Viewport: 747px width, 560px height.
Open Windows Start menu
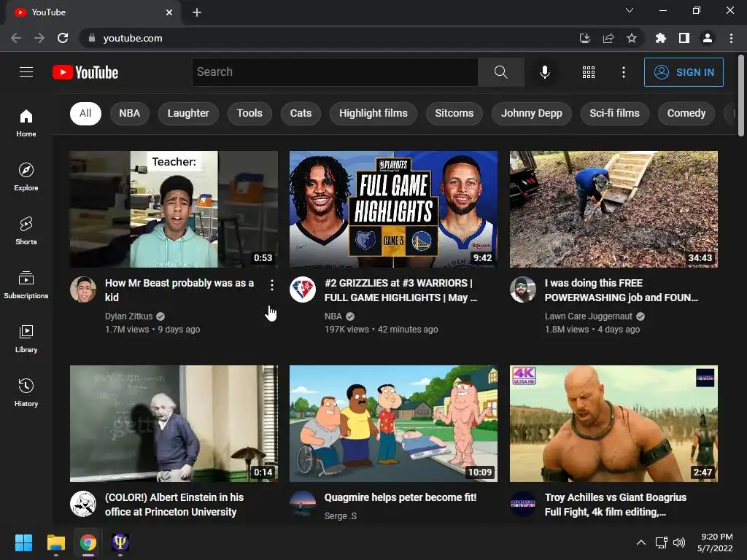coord(23,542)
